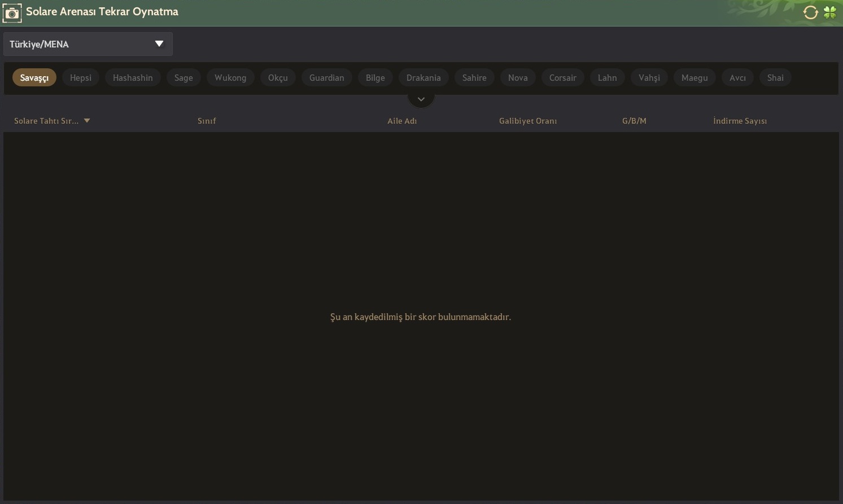The height and width of the screenshot is (504, 843).
Task: Select the Savaşçı class filter
Action: pos(34,78)
